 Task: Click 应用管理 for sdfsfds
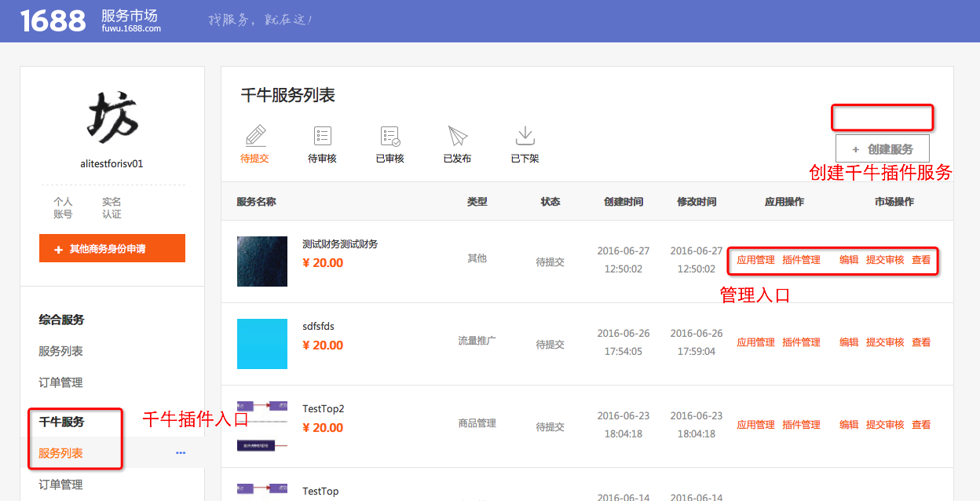755,342
